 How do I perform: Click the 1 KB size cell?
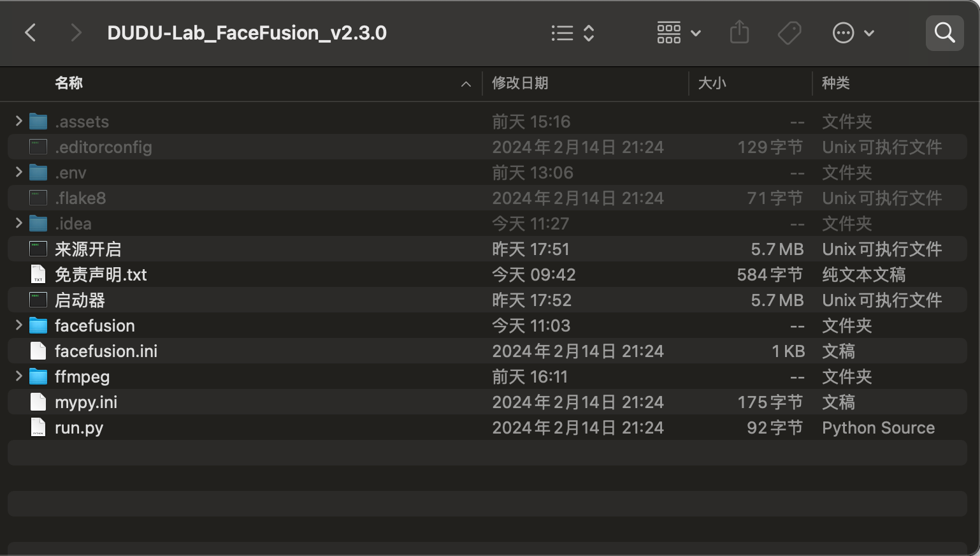point(788,351)
